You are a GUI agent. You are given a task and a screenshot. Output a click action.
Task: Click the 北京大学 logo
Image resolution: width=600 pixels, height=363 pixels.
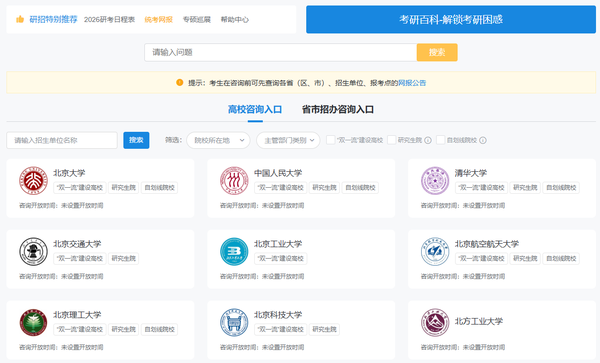tap(34, 181)
